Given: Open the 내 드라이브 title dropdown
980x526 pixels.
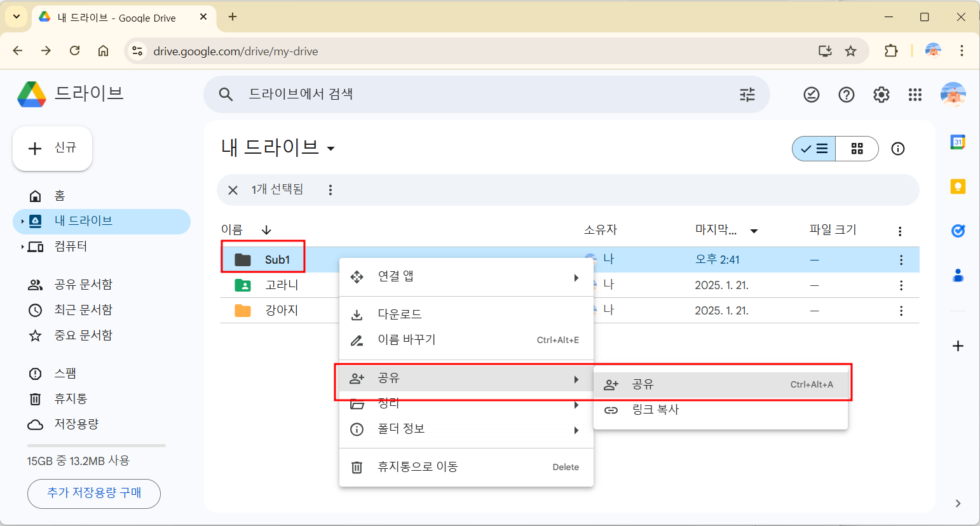Looking at the screenshot, I should [330, 148].
